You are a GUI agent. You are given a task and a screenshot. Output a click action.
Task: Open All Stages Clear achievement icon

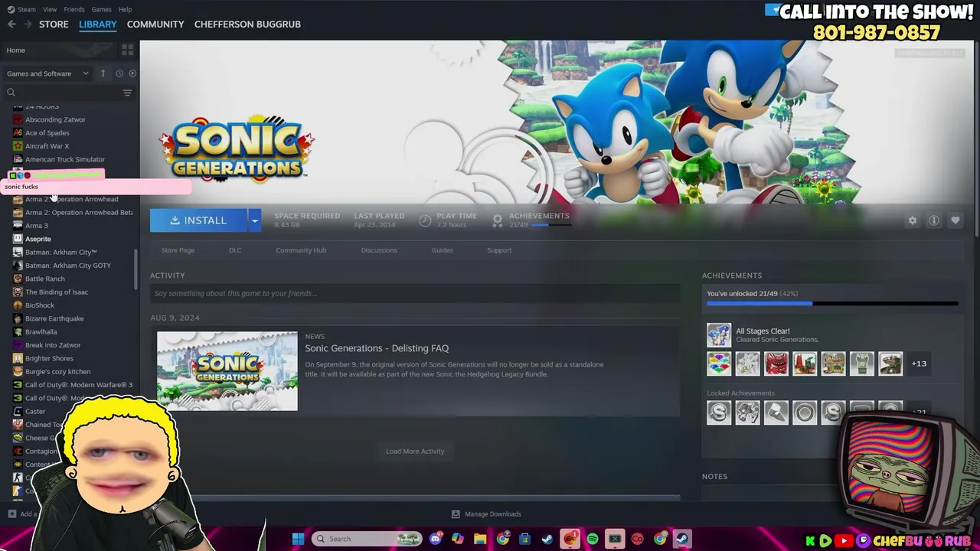pyautogui.click(x=719, y=335)
